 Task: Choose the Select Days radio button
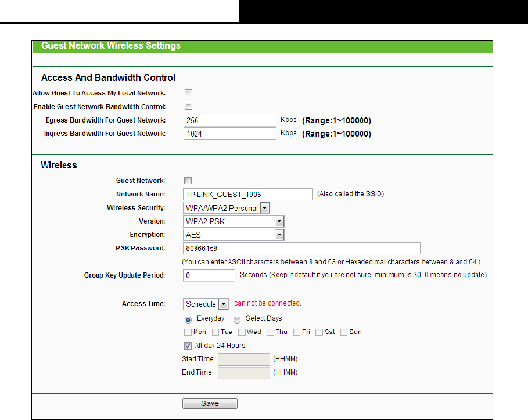click(237, 320)
